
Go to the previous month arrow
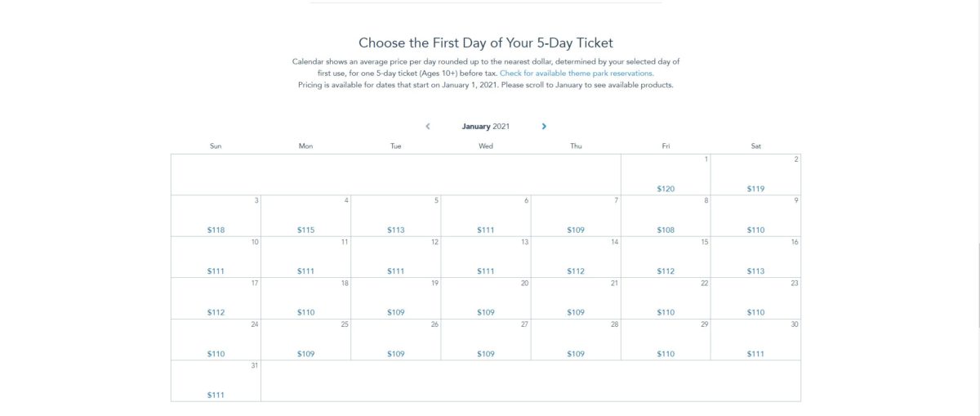click(428, 127)
